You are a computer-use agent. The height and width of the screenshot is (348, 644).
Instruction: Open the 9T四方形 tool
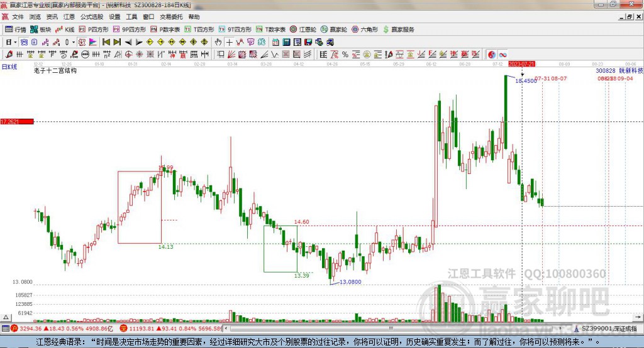pyautogui.click(x=235, y=30)
